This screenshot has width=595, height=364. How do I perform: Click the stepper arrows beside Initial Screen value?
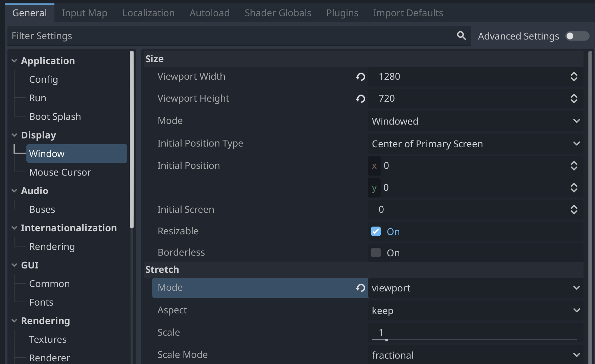[574, 210]
